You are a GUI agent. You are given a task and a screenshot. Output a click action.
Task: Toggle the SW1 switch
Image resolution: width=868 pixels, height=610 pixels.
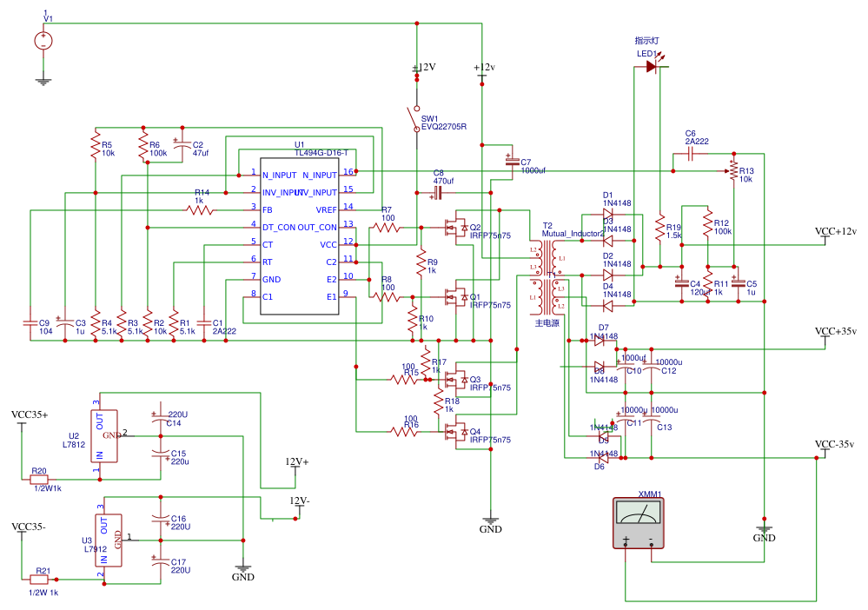414,117
